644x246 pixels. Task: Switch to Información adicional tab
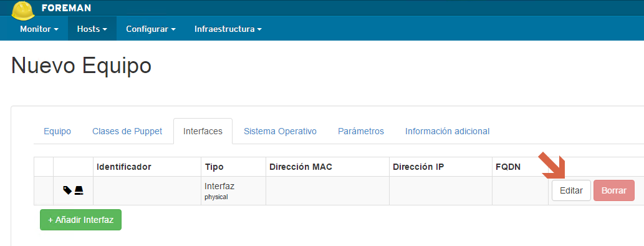[x=447, y=131]
